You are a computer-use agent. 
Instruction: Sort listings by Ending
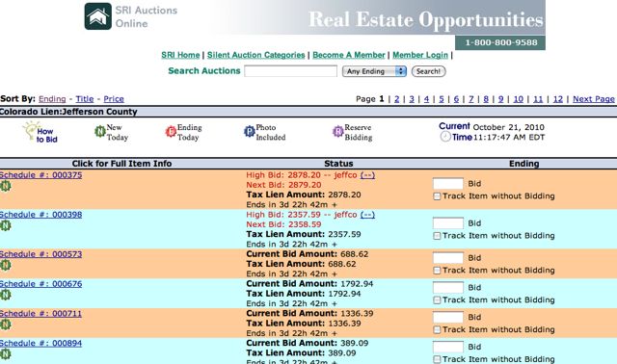pyautogui.click(x=52, y=99)
